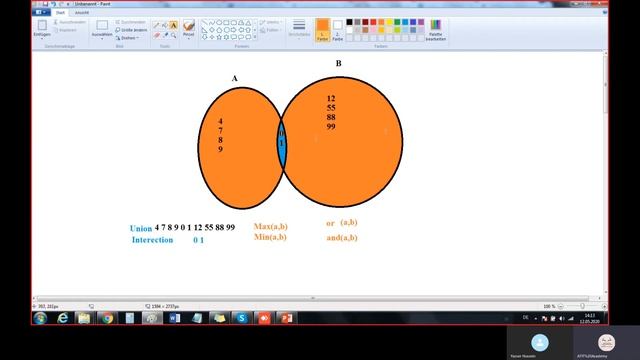640x360 pixels.
Task: Select the Color picker eyedropper tool
Action: click(165, 36)
